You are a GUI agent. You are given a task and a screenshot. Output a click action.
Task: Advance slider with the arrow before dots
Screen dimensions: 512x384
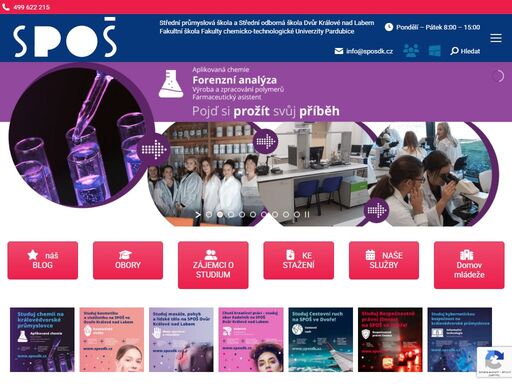198,214
